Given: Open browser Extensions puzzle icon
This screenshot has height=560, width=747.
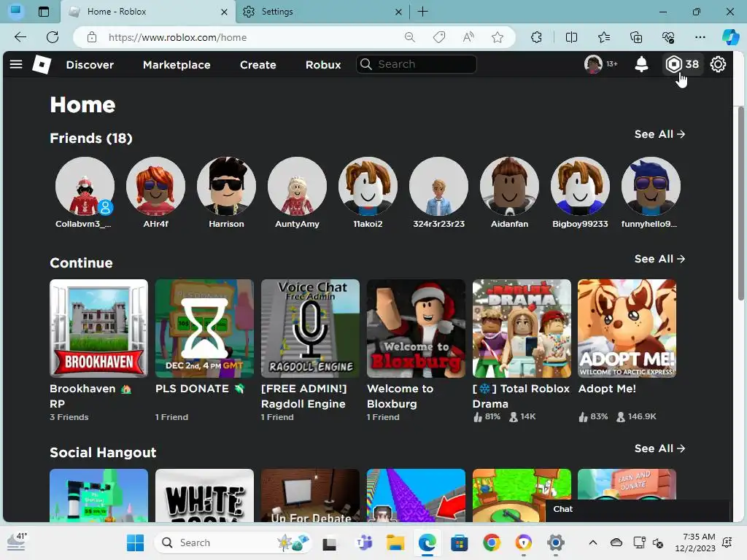Looking at the screenshot, I should pyautogui.click(x=536, y=37).
